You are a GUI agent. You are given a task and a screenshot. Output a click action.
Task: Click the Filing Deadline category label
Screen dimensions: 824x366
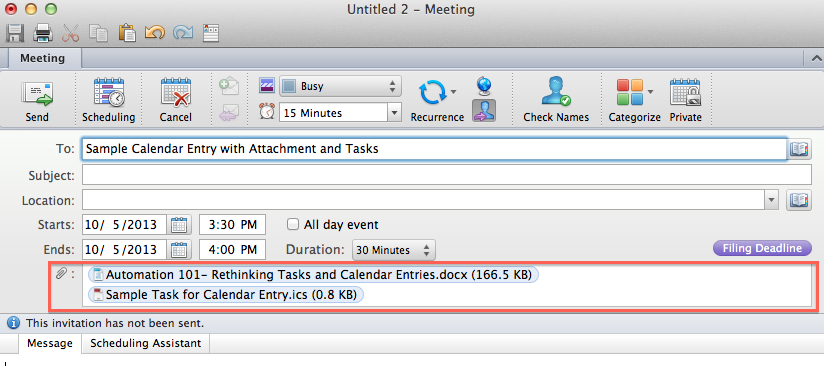pyautogui.click(x=763, y=248)
